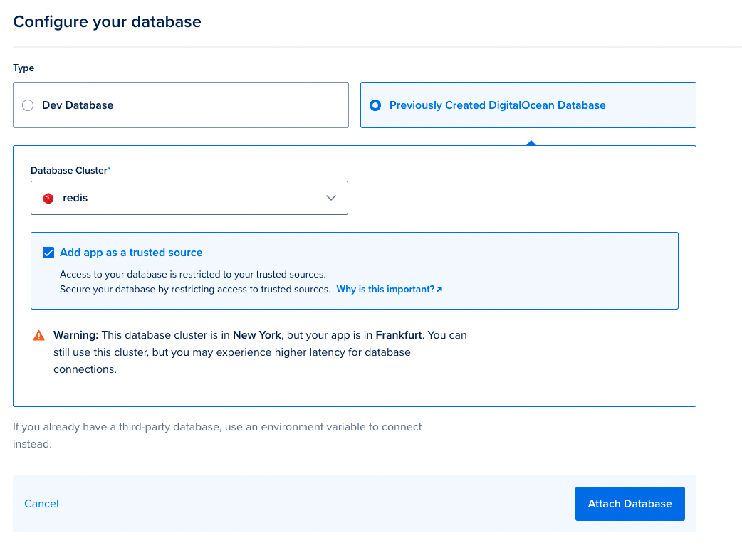Click the bold Frankfurt text in warning
The width and height of the screenshot is (742, 560).
399,335
